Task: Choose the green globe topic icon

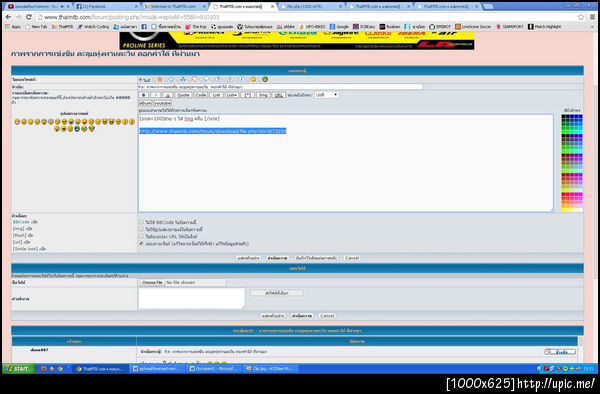Action: [x=265, y=80]
